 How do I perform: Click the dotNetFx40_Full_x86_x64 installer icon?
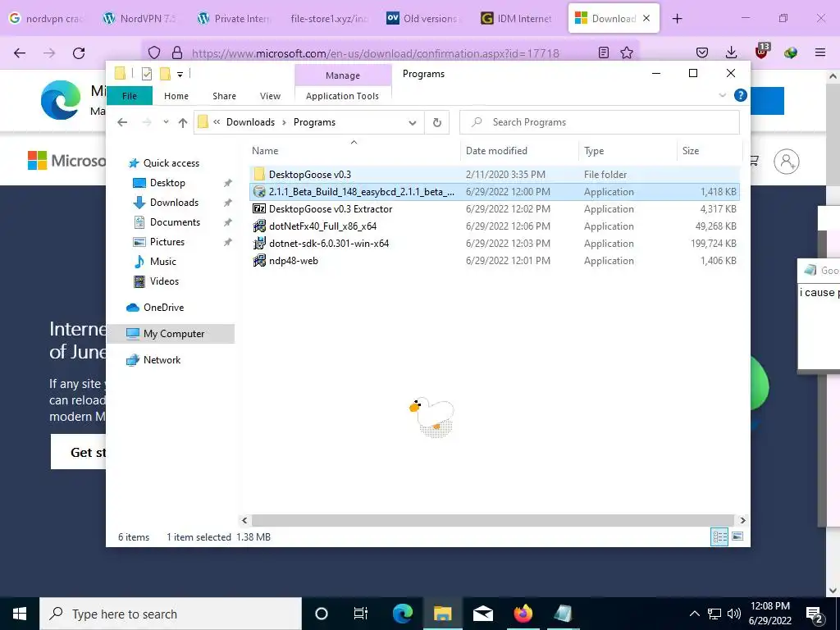pos(259,226)
